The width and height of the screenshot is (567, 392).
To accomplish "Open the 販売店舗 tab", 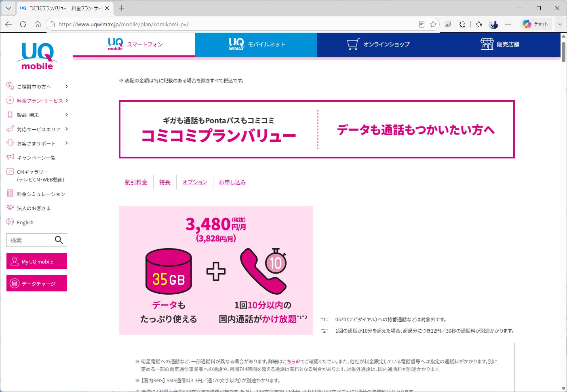I will click(x=500, y=44).
